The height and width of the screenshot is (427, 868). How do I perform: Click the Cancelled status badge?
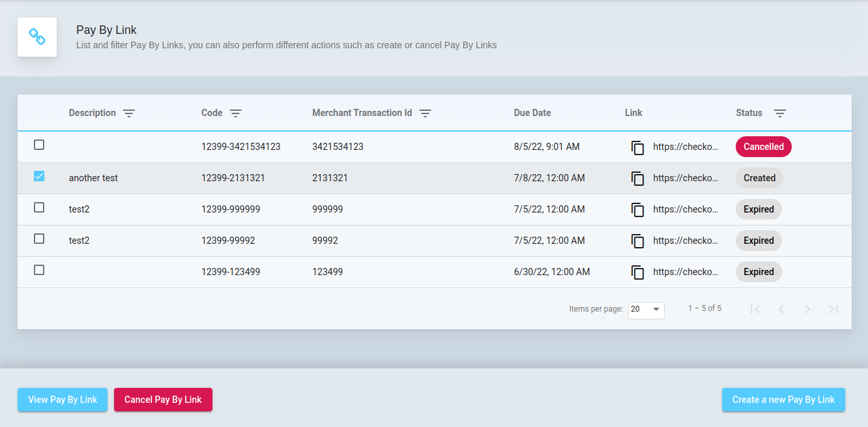pyautogui.click(x=763, y=147)
